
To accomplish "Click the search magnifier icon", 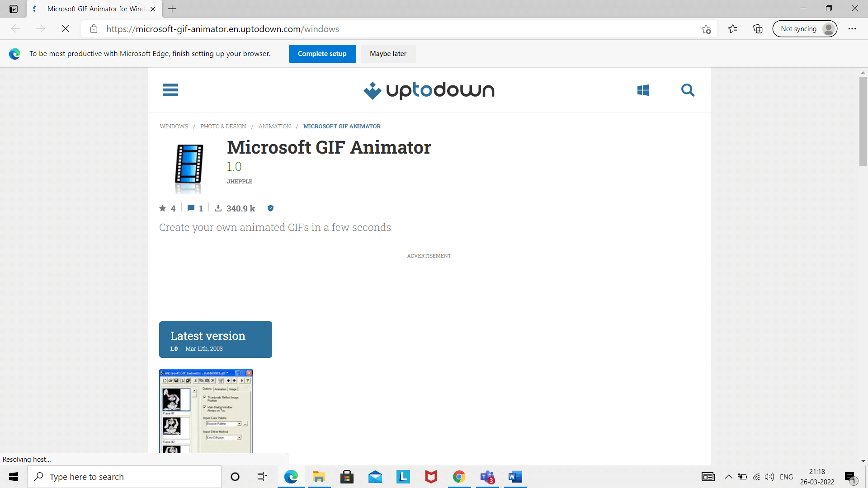I will click(x=687, y=89).
